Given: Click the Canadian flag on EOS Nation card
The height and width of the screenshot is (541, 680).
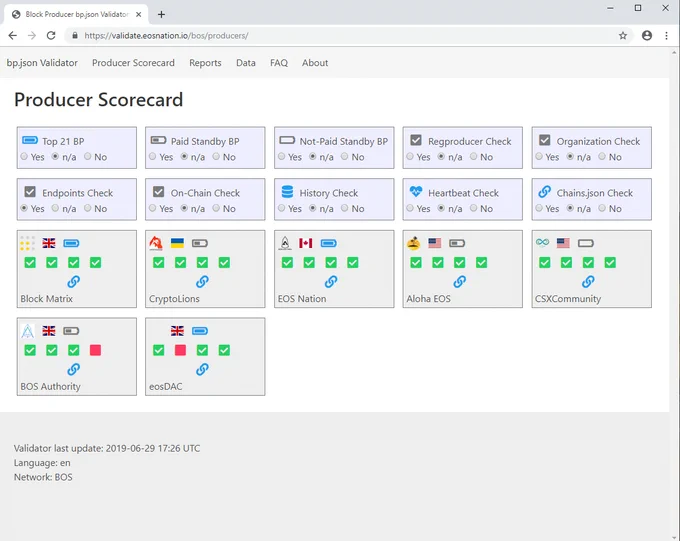Looking at the screenshot, I should 306,243.
